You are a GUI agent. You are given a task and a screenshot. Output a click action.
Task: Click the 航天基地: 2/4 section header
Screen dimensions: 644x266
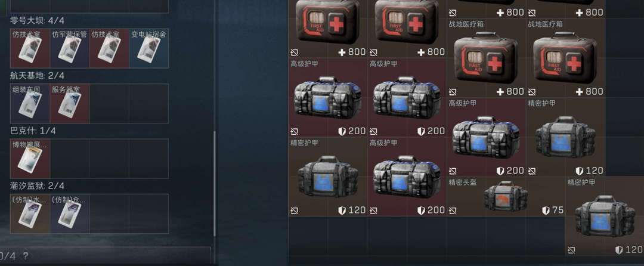click(37, 76)
